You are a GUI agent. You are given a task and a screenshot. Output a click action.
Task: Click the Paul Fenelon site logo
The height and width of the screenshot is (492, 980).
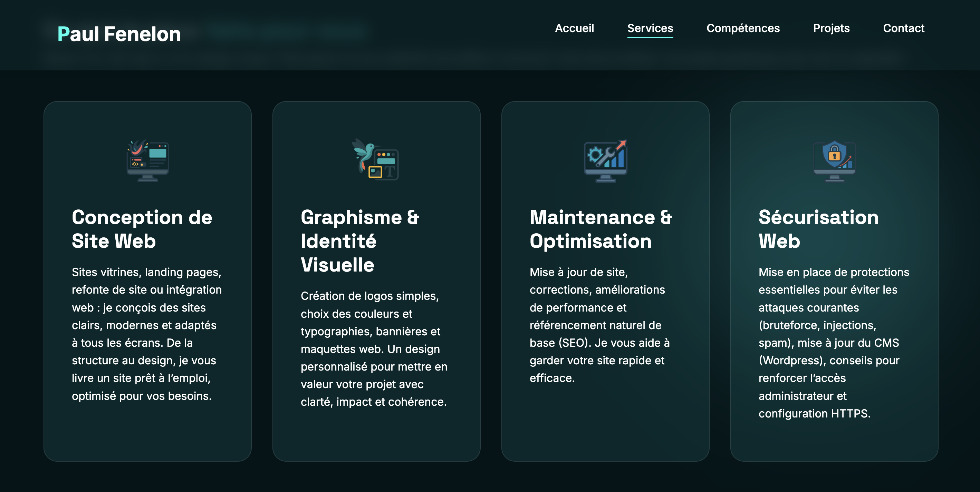click(x=121, y=34)
